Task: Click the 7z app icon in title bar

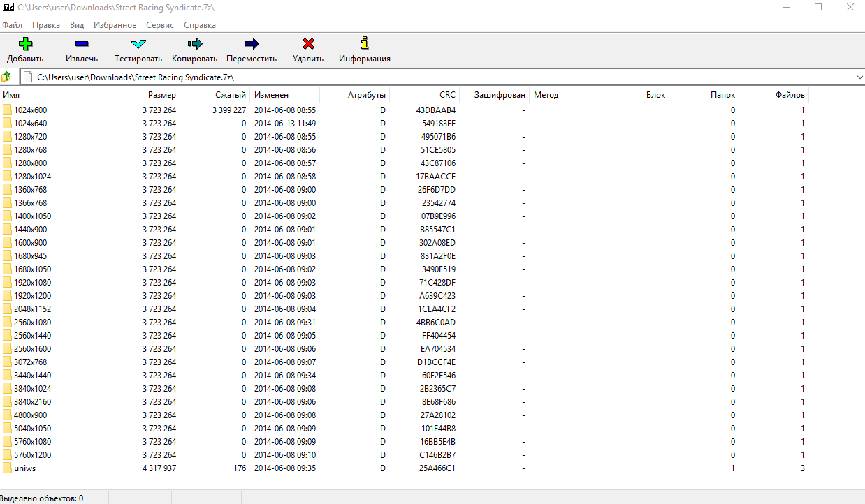Action: click(8, 7)
